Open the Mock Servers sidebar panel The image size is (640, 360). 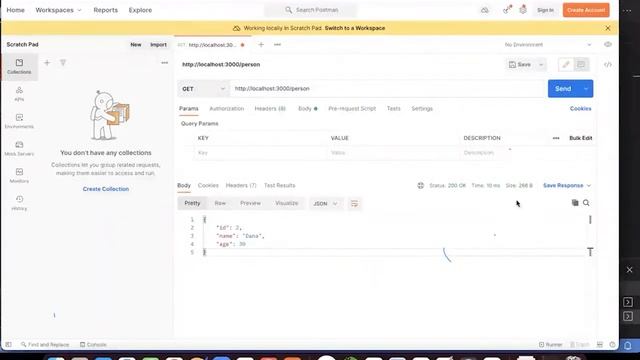pyautogui.click(x=19, y=149)
